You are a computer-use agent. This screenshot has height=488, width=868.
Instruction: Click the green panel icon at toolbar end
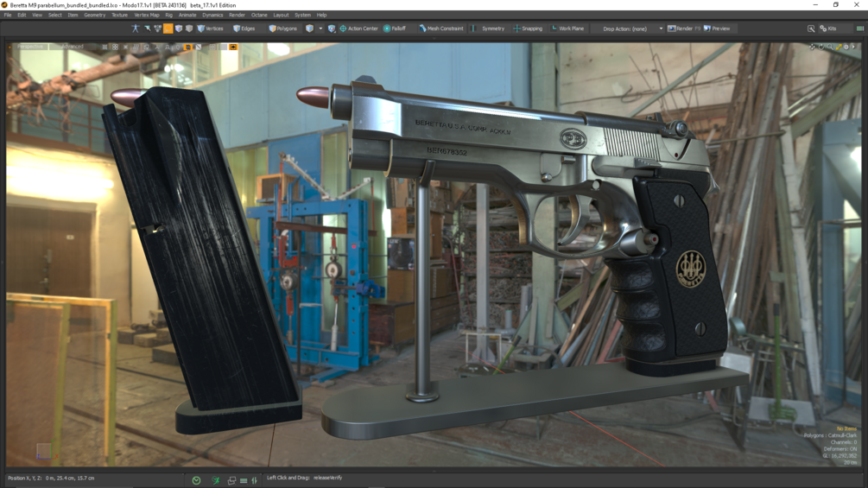(x=859, y=29)
